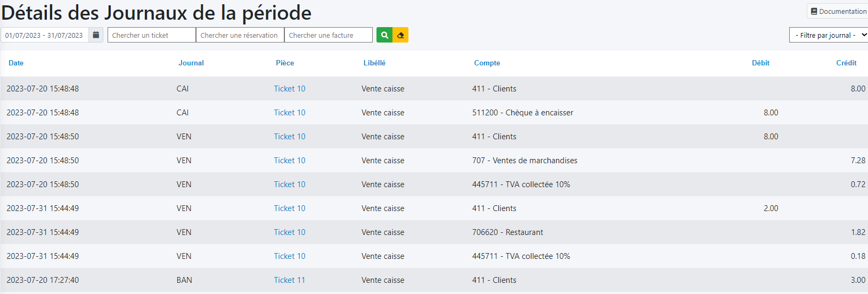Sort by the Débit column header

760,63
